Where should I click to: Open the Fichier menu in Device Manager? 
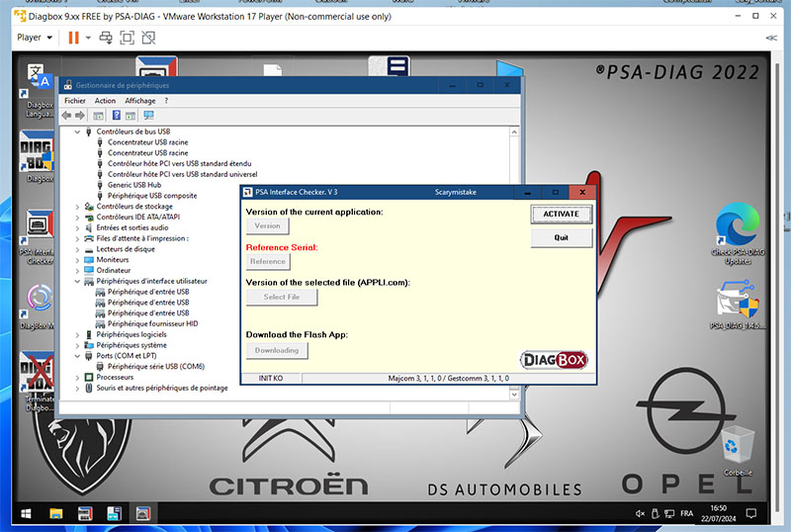click(x=75, y=101)
